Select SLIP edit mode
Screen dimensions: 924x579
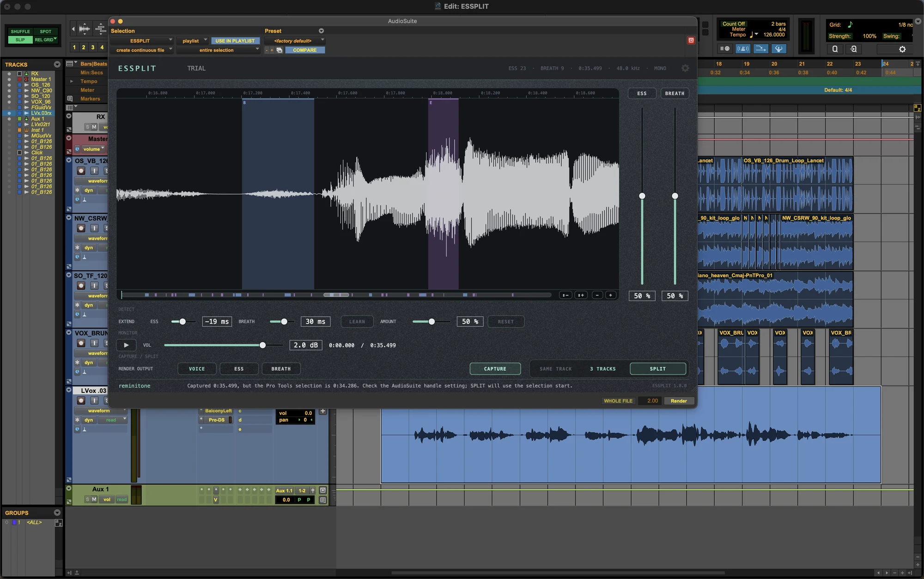click(20, 40)
